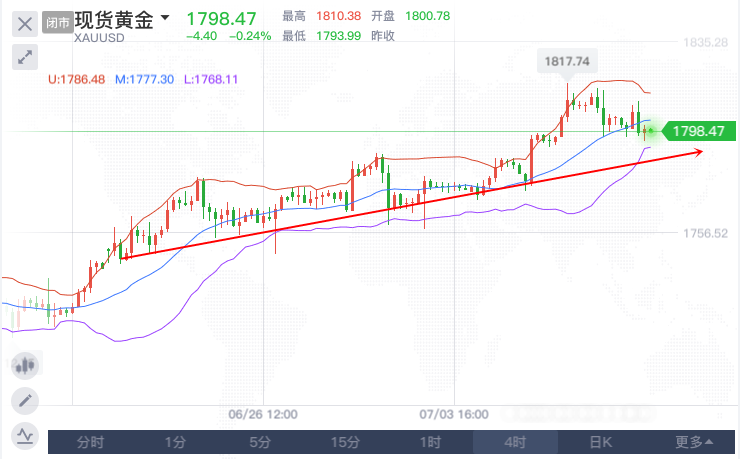Switch to the 15分 timeframe

pyautogui.click(x=345, y=442)
